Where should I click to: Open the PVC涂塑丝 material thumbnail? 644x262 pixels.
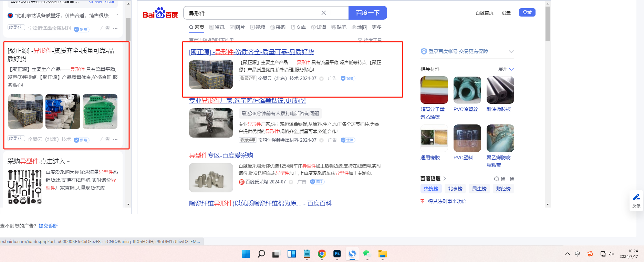[467, 90]
